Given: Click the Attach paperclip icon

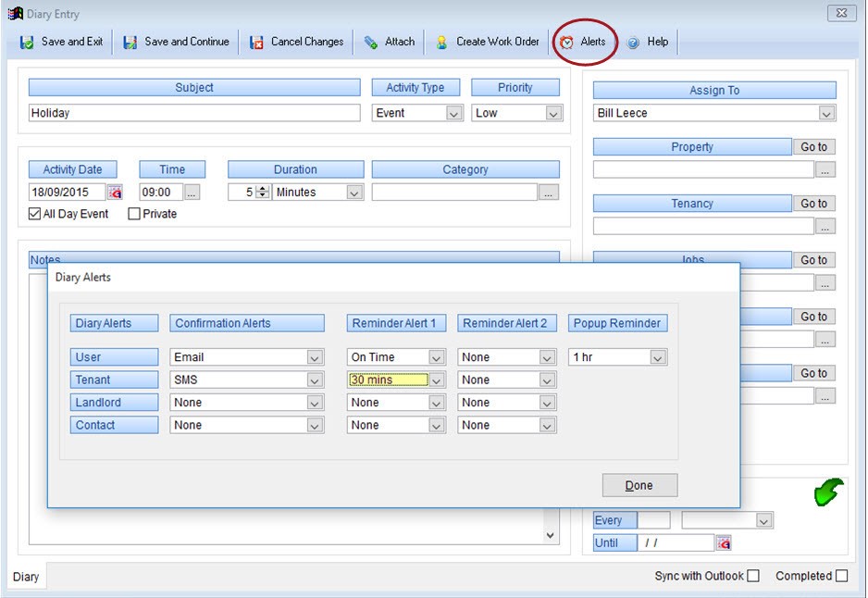Looking at the screenshot, I should tap(371, 43).
